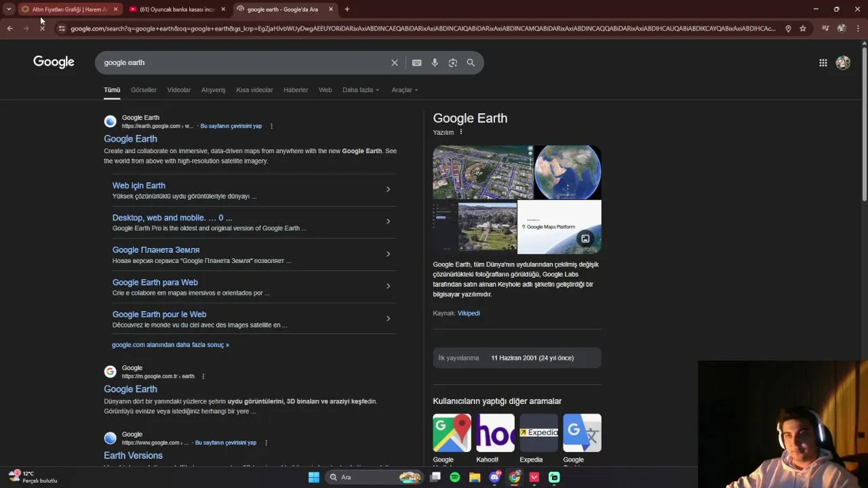Screen dimensions: 868x488
Task: Open 'Desktop, web and mobile' sitelink
Action: point(172,218)
